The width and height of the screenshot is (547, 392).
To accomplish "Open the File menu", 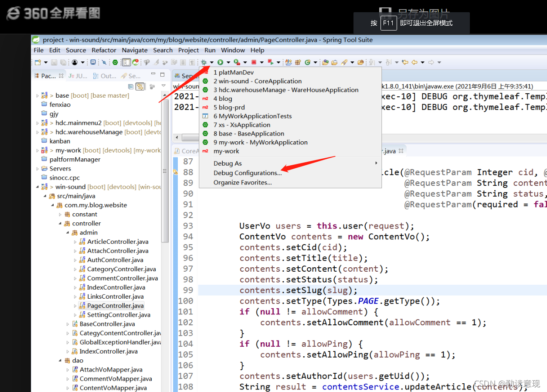I will click(39, 50).
